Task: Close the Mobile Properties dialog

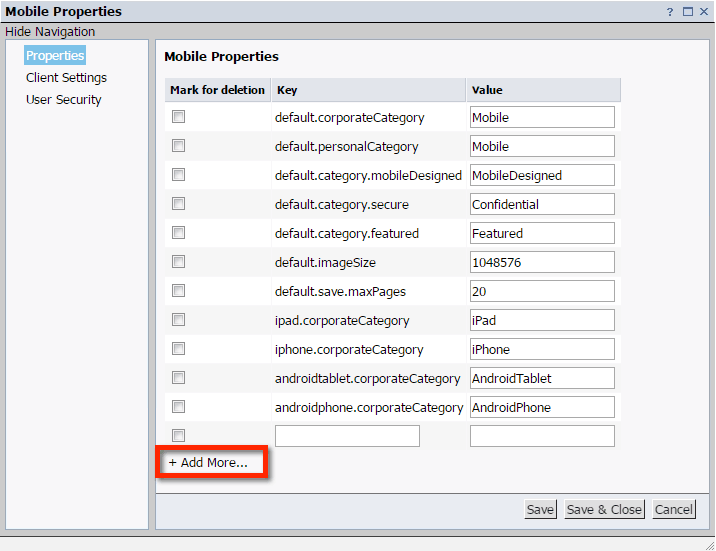Action: (x=704, y=12)
